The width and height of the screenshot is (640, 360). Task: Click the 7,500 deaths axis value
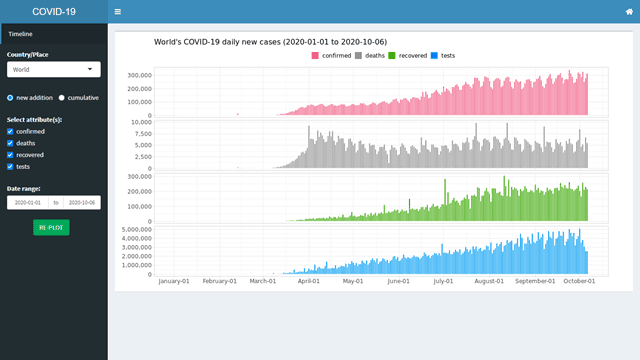point(143,134)
